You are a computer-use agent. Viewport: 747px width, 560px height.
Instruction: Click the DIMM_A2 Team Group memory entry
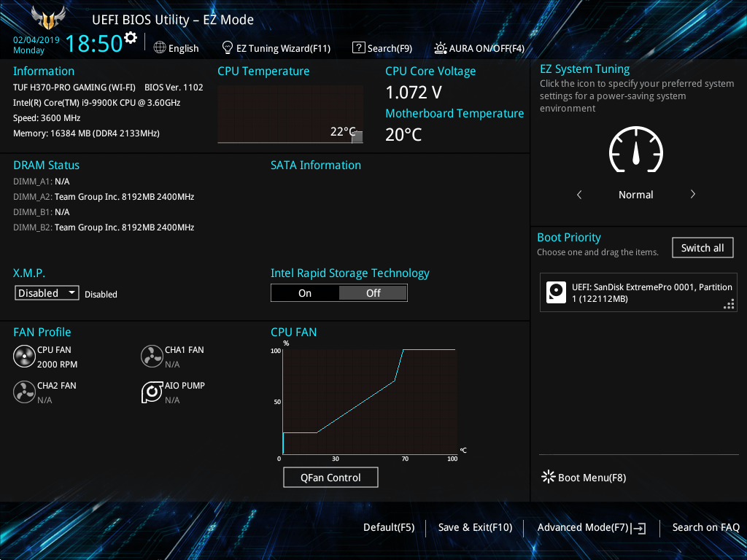click(x=104, y=197)
